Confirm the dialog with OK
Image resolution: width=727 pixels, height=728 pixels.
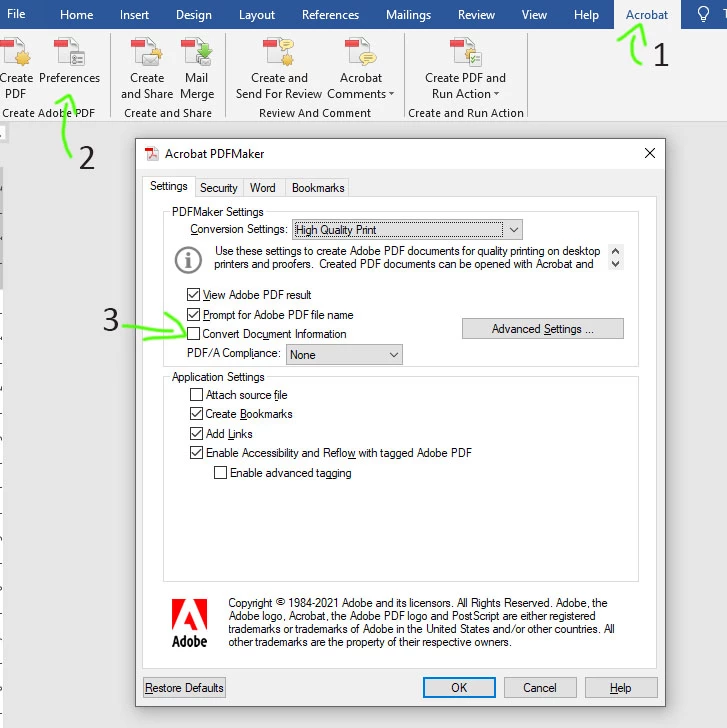[459, 688]
